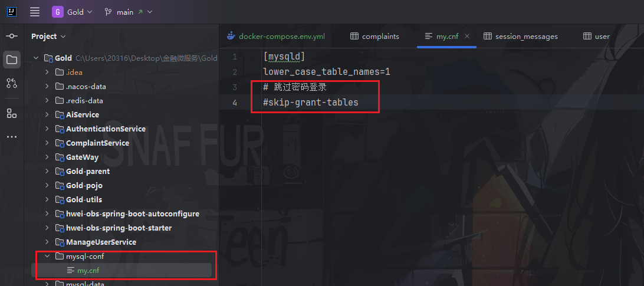Select the .idea folder row
This screenshot has width=644, height=286.
coord(121,73)
